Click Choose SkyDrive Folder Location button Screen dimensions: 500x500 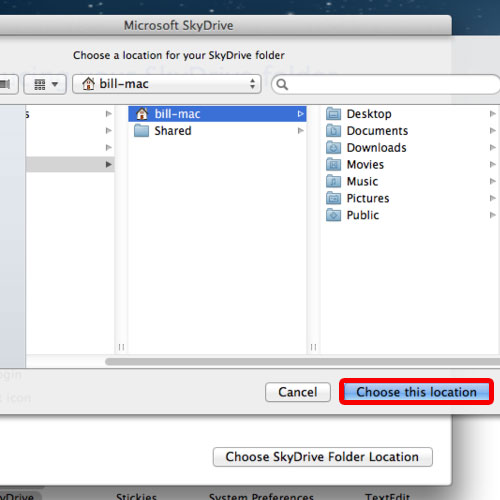click(323, 457)
